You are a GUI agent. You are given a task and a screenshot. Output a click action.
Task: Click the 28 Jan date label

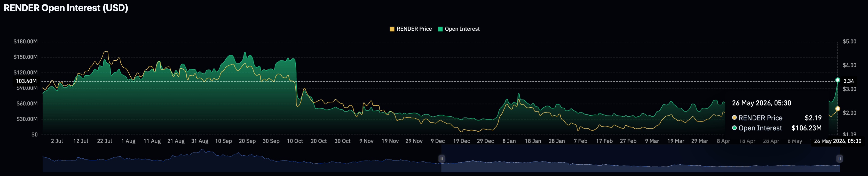(x=557, y=141)
